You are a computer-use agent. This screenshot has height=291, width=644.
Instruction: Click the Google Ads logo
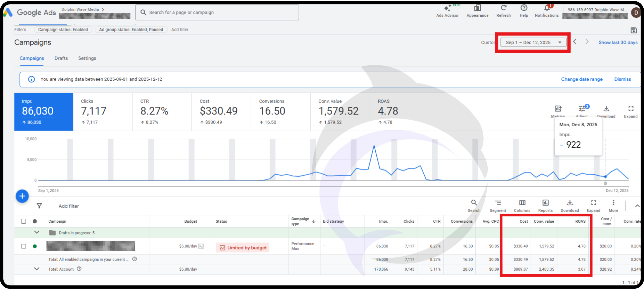(x=30, y=12)
